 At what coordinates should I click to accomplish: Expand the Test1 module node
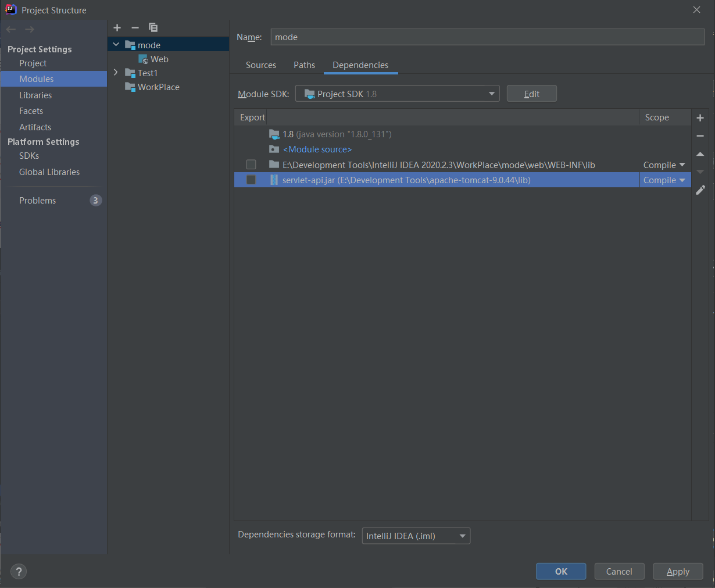116,73
